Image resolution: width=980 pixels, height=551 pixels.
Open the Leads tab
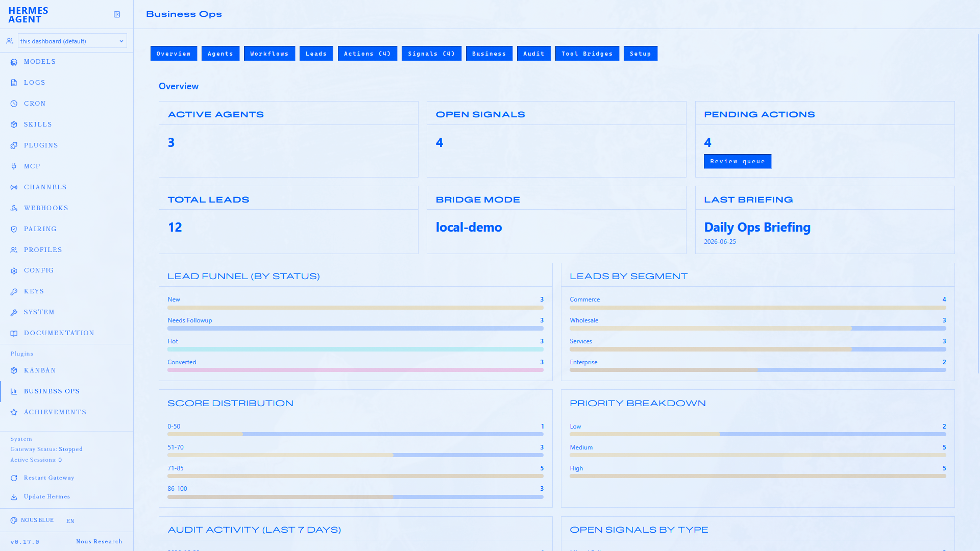tap(316, 54)
